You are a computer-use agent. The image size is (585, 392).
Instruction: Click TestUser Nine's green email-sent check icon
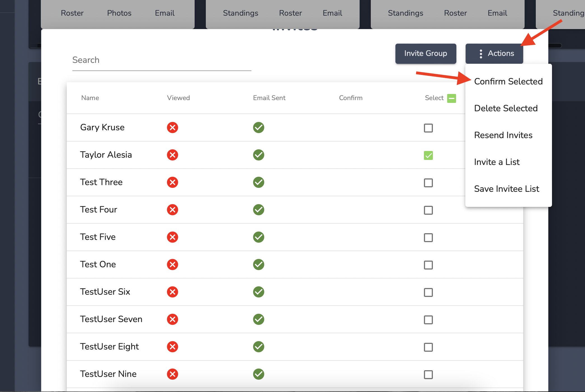pyautogui.click(x=259, y=374)
